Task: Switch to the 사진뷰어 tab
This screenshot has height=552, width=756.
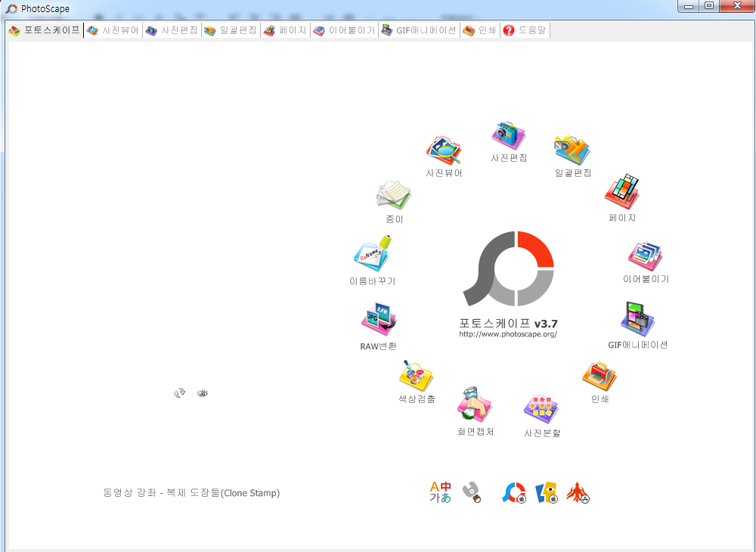Action: click(113, 30)
